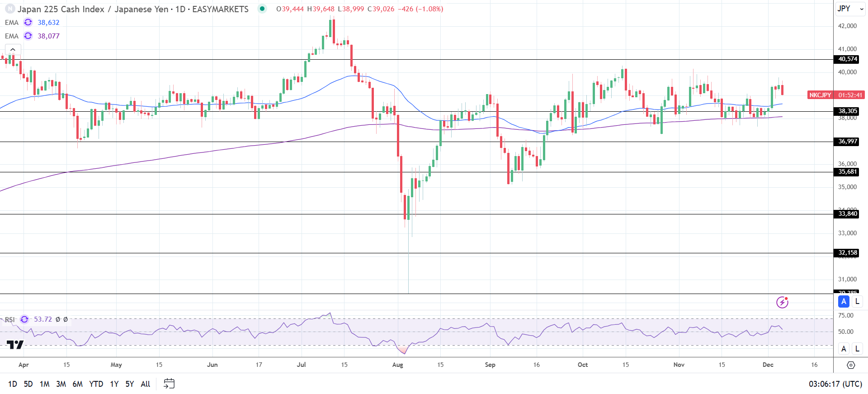Click the −426 (−1.08%) change value

420,9
